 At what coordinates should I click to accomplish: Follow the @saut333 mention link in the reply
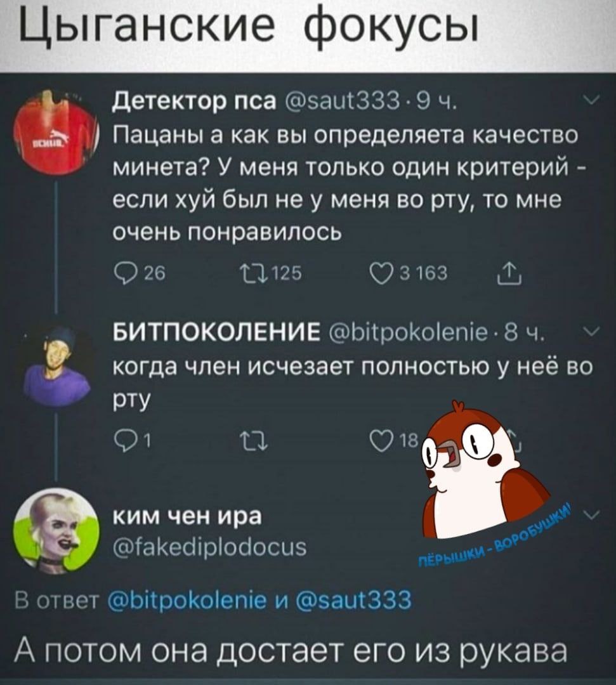[x=354, y=600]
